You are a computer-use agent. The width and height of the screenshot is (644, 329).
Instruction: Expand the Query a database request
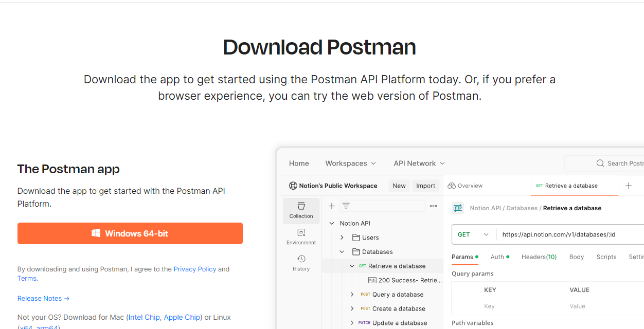coord(352,295)
